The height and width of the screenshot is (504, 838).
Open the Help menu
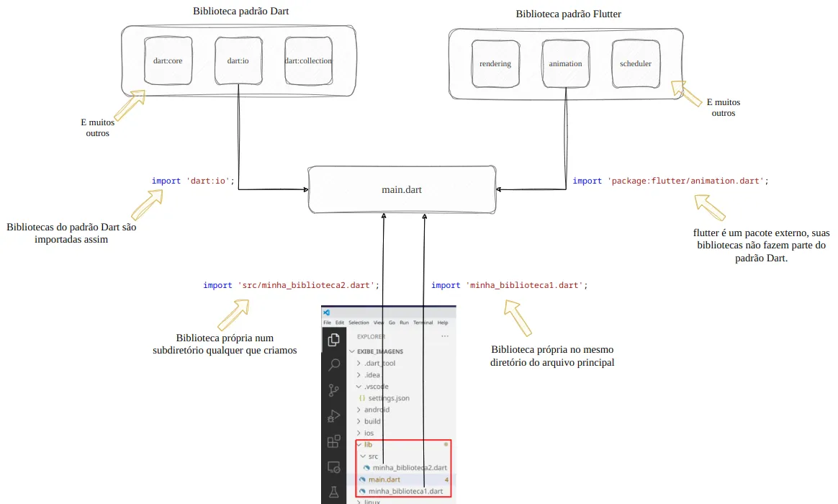pos(443,323)
